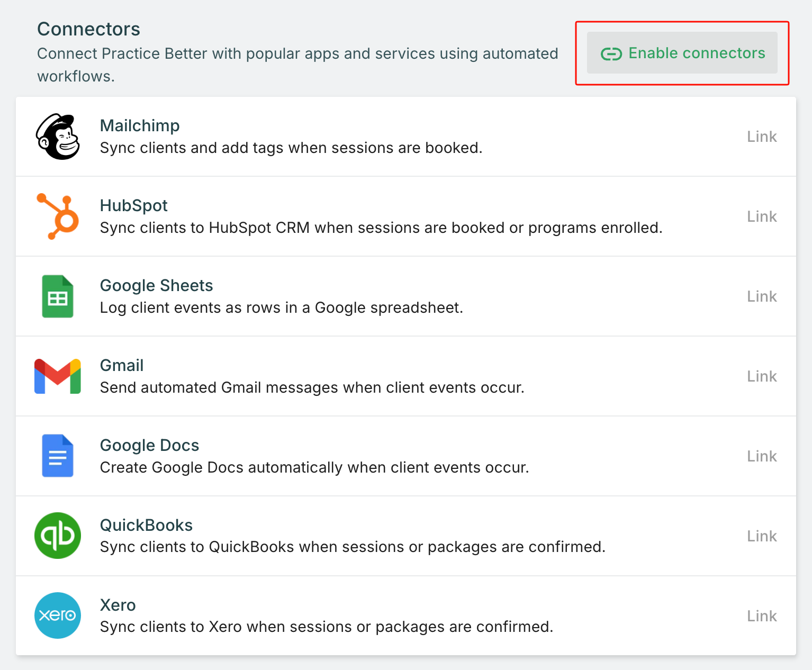Click Link beside QuickBooks
Screen dimensions: 812x670
coord(761,536)
